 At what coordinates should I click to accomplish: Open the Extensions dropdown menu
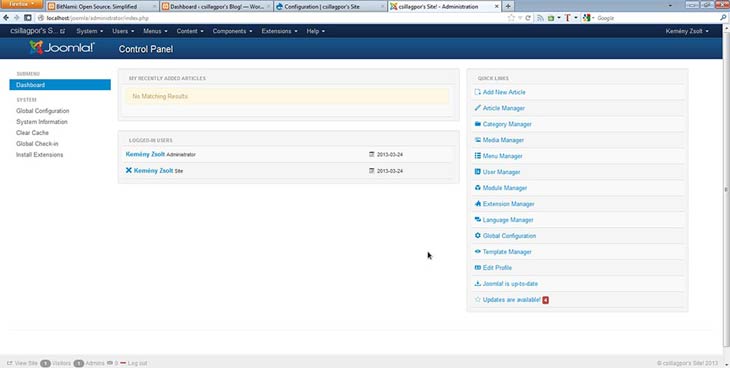pyautogui.click(x=279, y=31)
